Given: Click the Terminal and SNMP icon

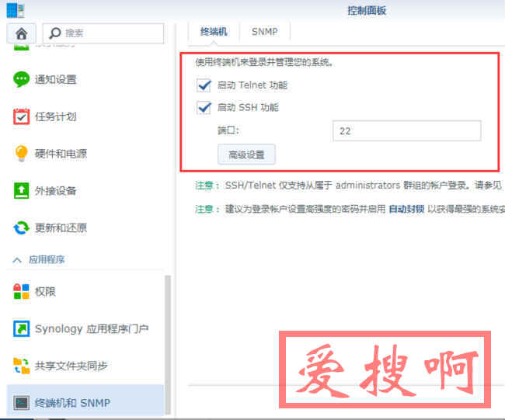Looking at the screenshot, I should (x=22, y=403).
